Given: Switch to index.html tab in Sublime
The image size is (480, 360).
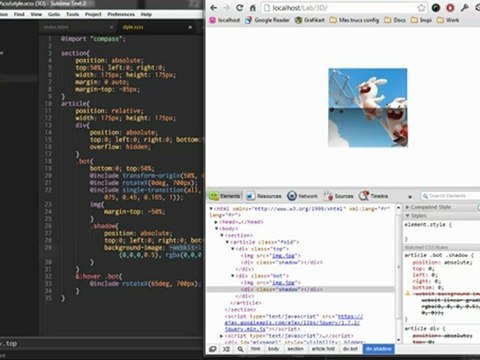Looking at the screenshot, I should [79, 27].
